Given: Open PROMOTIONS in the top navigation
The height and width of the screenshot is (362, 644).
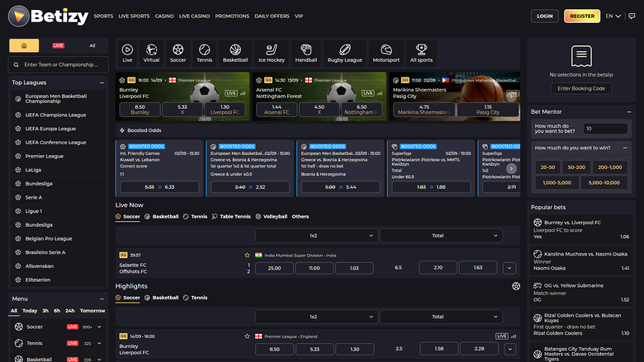Looking at the screenshot, I should pyautogui.click(x=232, y=16).
